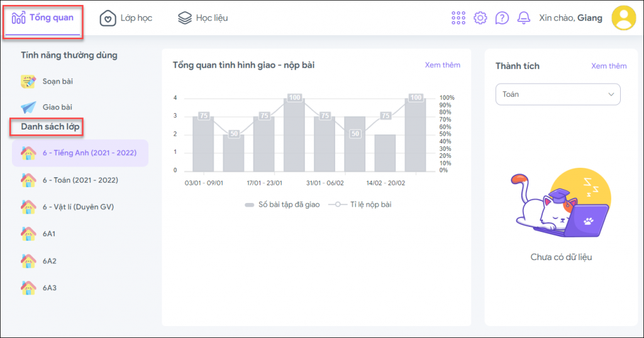Switch to the Tổng quan tab

43,18
